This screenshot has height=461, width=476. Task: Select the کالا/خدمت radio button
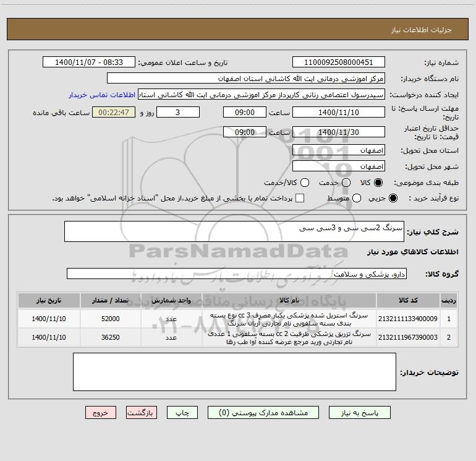[x=305, y=183]
